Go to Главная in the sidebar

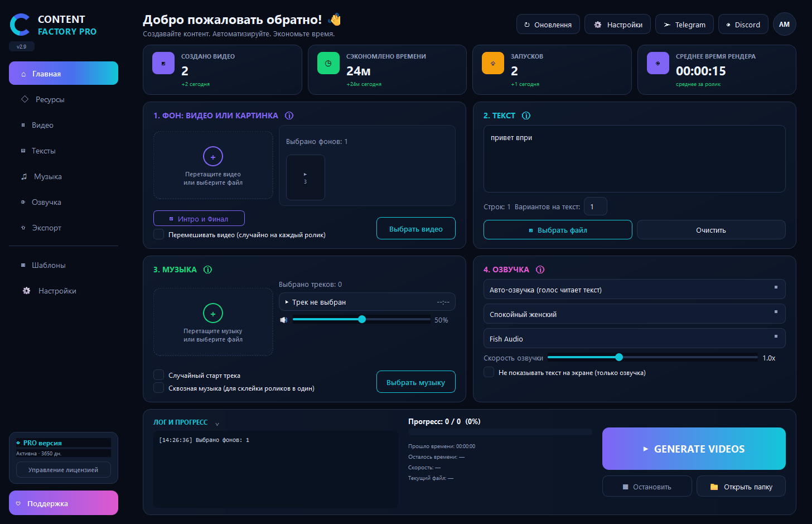point(64,73)
